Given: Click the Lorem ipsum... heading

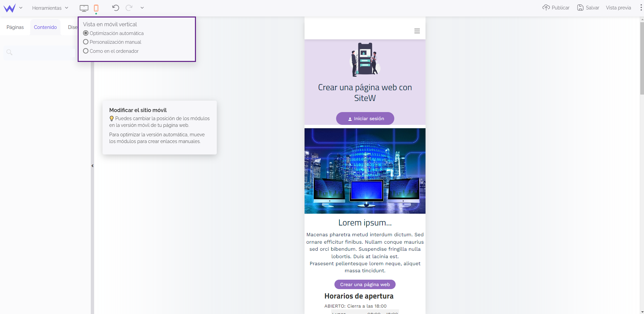Looking at the screenshot, I should [365, 223].
